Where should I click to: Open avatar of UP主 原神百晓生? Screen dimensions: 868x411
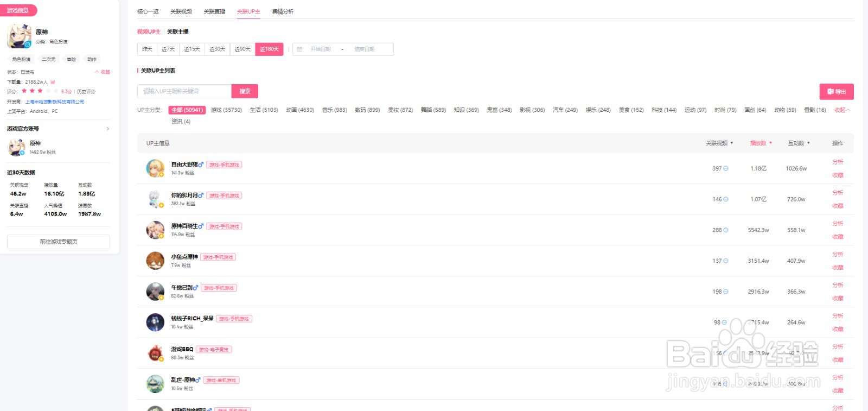click(x=155, y=230)
